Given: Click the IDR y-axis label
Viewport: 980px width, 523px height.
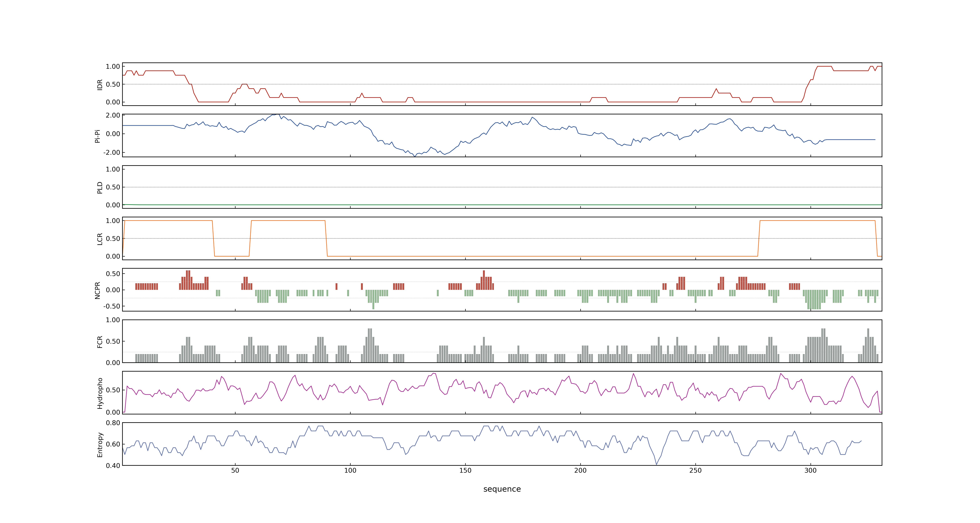Looking at the screenshot, I should pyautogui.click(x=100, y=85).
